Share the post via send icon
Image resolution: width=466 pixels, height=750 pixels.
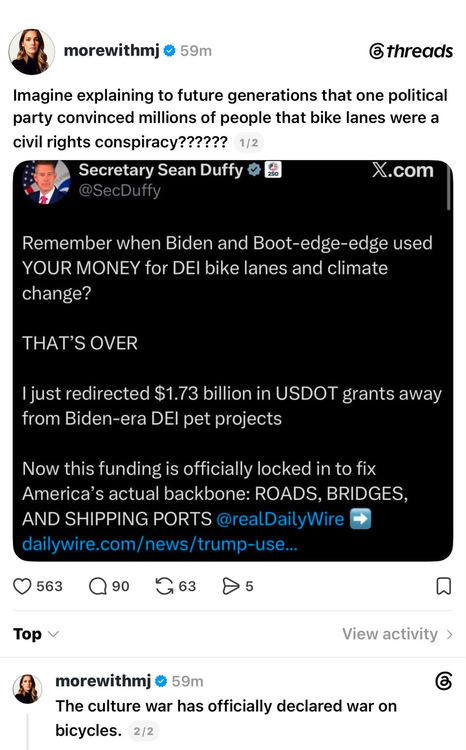coord(231,586)
